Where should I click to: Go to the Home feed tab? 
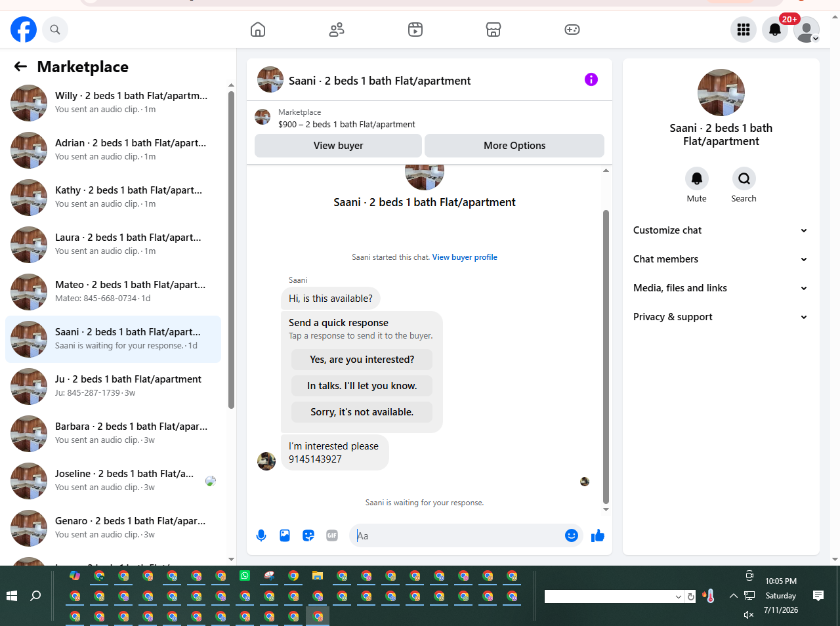(258, 30)
